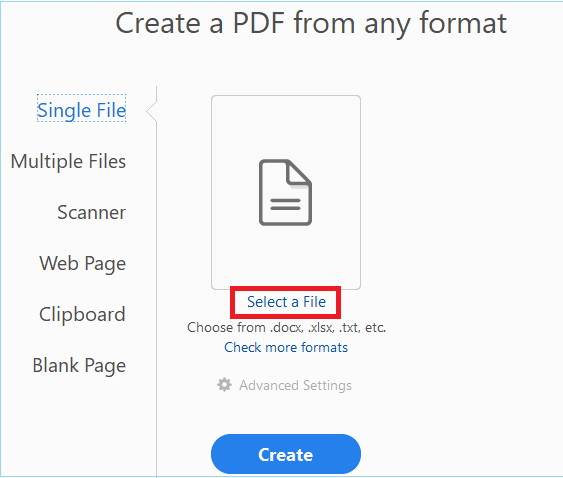The height and width of the screenshot is (478, 563).
Task: Click the word PDF in the heading
Action: (x=259, y=23)
